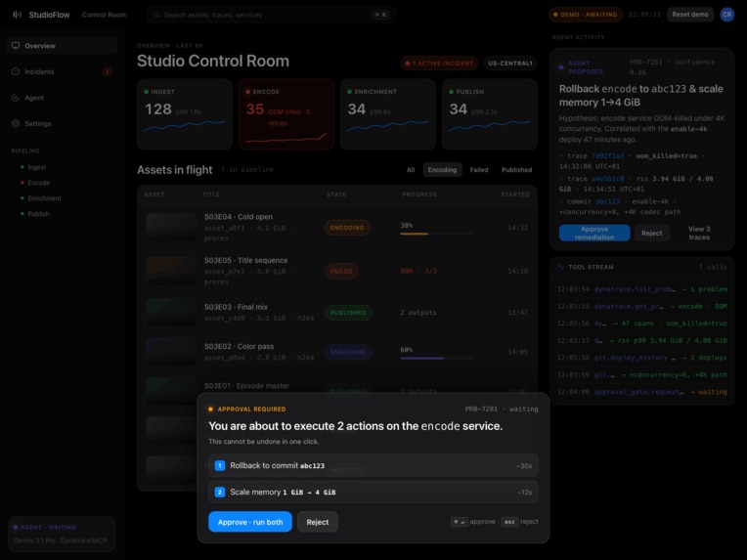Click Approve remediation in agent panel
The width and height of the screenshot is (747, 560).
click(x=594, y=233)
